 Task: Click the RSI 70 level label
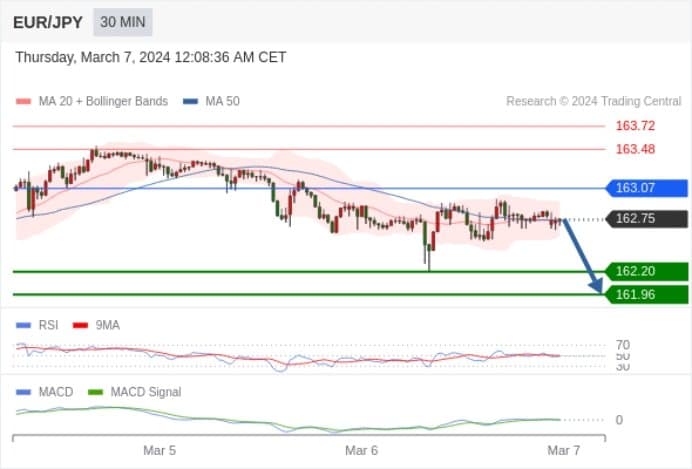click(623, 345)
